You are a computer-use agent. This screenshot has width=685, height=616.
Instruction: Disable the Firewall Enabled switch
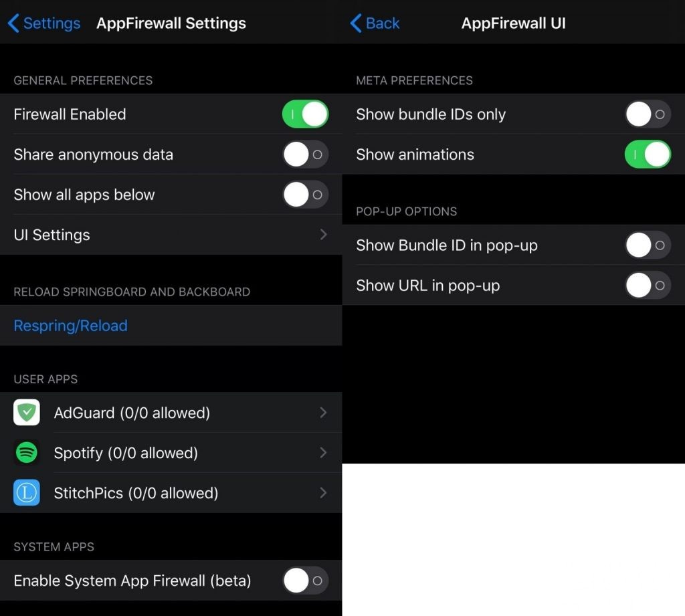305,114
